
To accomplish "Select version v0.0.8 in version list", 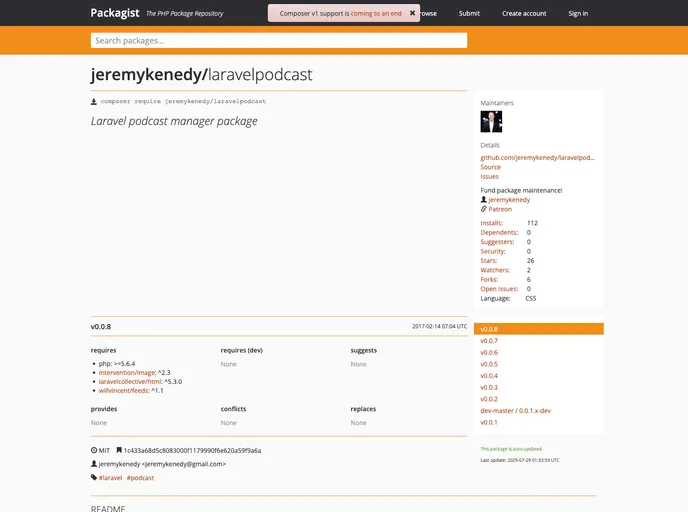I will pyautogui.click(x=539, y=329).
